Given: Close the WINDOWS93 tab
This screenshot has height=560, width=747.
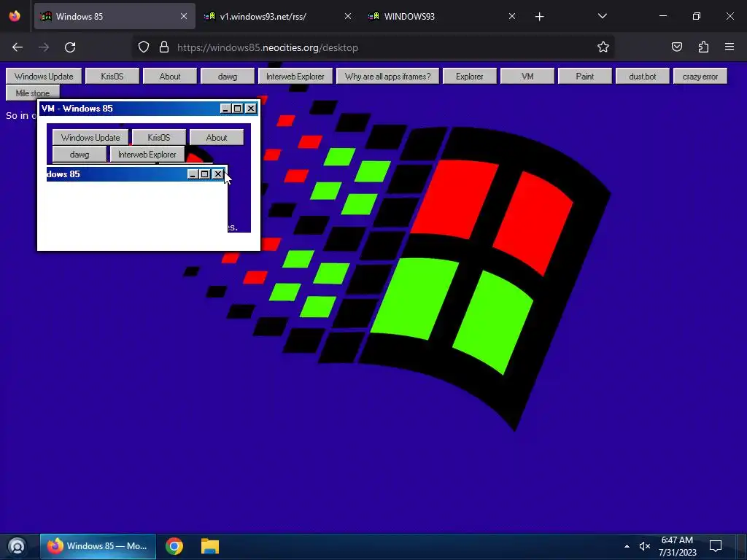Looking at the screenshot, I should pos(512,16).
